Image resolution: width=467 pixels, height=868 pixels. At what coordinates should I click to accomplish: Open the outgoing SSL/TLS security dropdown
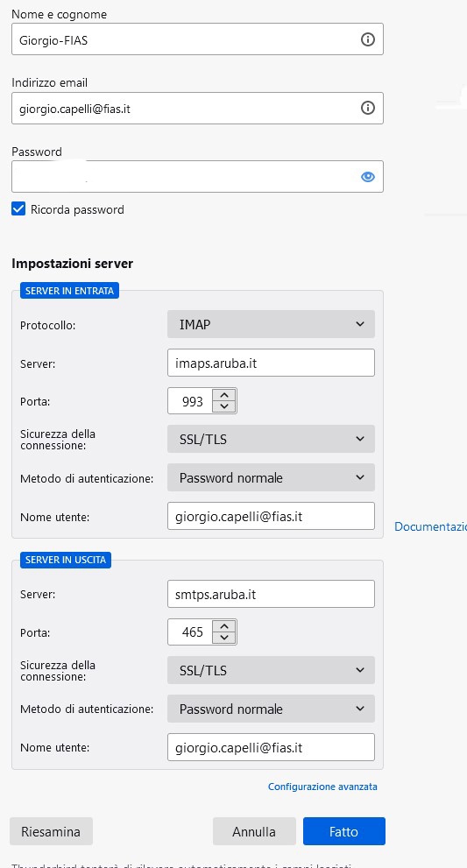click(271, 670)
